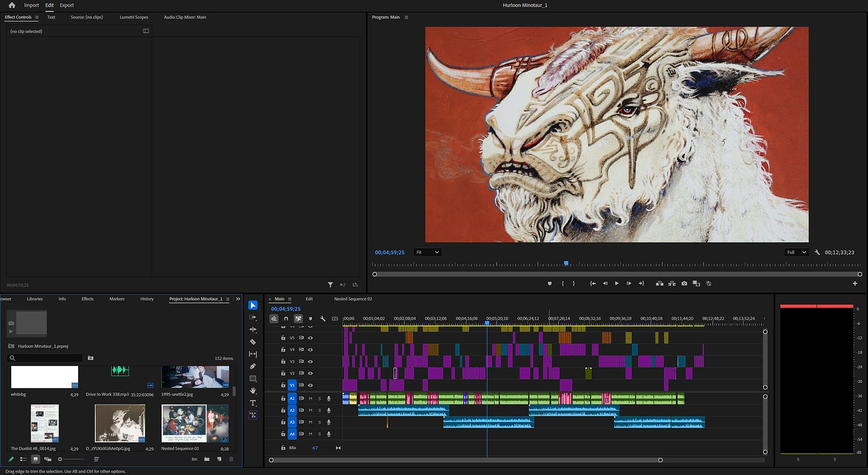Click the New Bin folder icon
Image resolution: width=868 pixels, height=475 pixels.
pyautogui.click(x=207, y=459)
